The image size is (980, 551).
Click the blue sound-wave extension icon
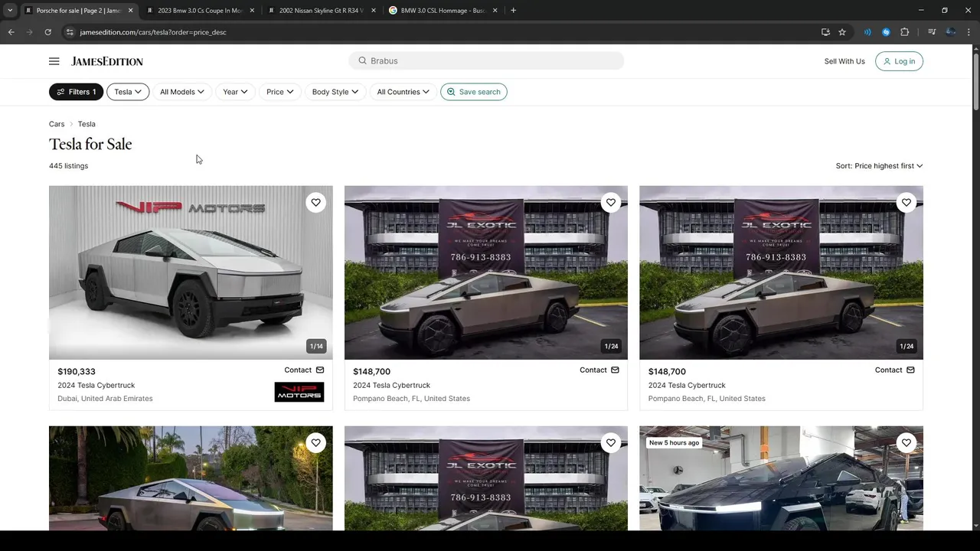point(867,32)
